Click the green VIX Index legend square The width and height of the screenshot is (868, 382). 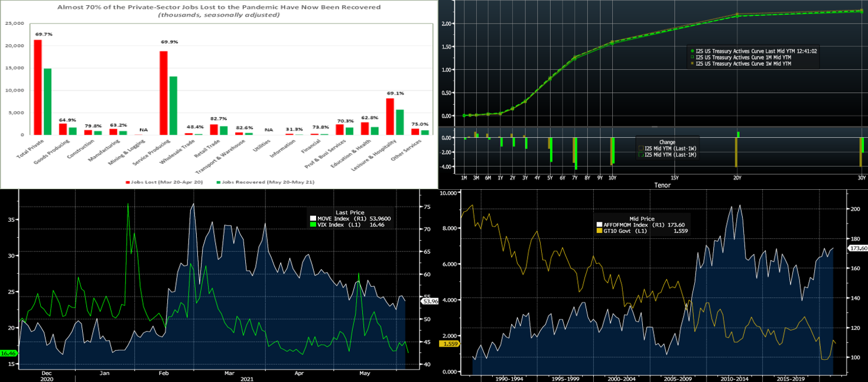(313, 225)
